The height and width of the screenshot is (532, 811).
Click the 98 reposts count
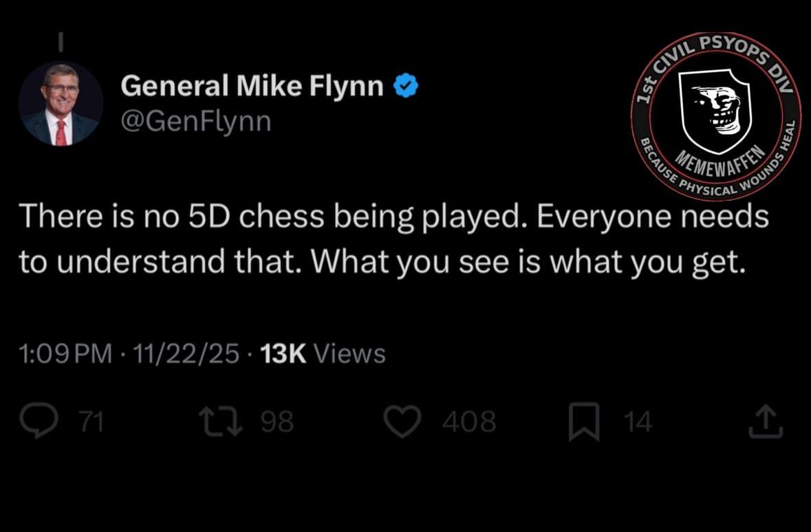277,422
